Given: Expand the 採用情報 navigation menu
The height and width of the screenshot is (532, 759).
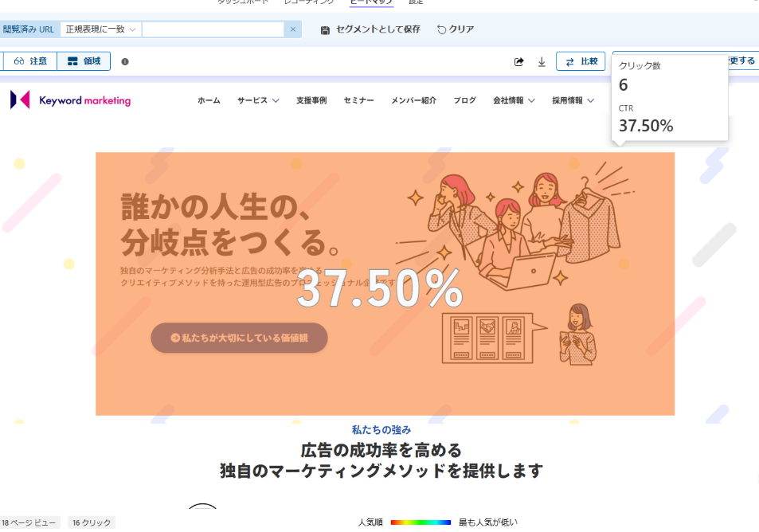Looking at the screenshot, I should (573, 100).
